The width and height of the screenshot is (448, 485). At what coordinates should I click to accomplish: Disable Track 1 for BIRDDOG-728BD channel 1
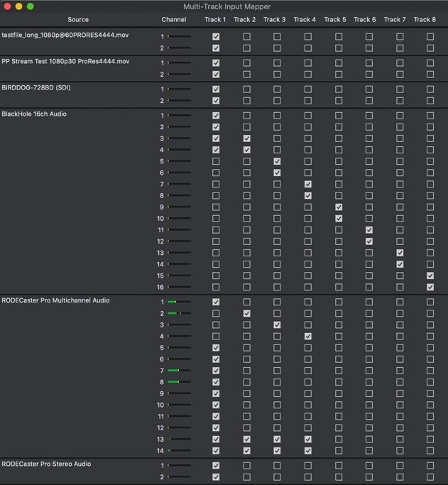coord(216,89)
